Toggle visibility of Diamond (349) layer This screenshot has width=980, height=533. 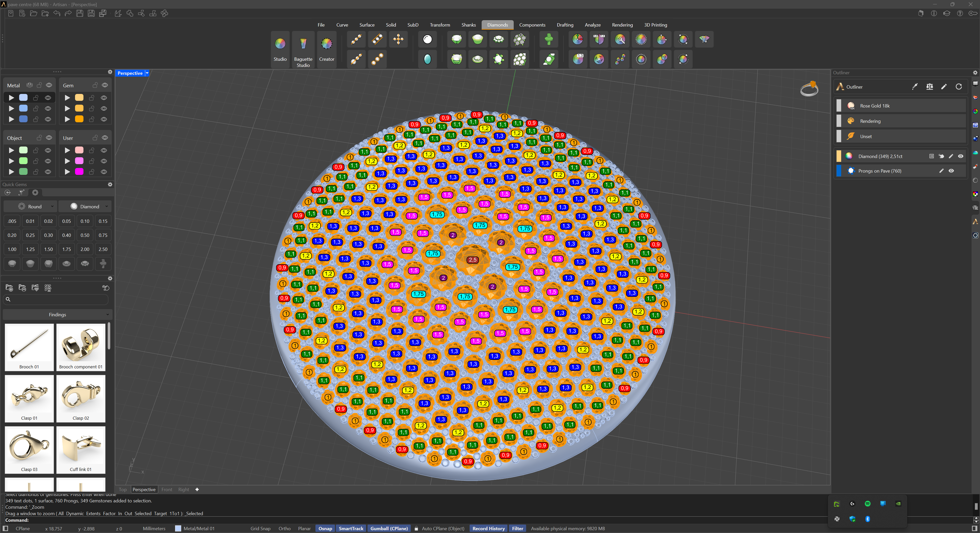pos(961,156)
